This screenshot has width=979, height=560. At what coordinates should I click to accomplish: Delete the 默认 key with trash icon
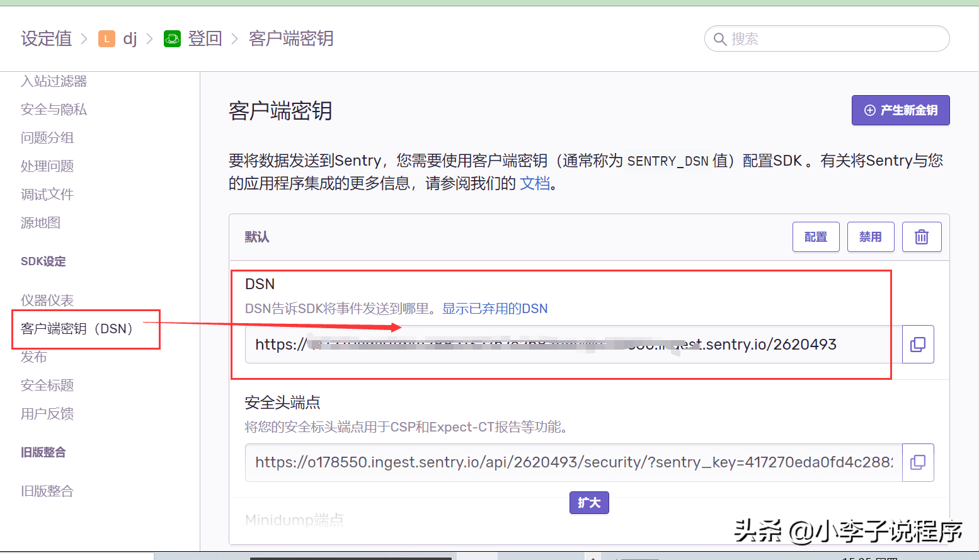tap(922, 237)
